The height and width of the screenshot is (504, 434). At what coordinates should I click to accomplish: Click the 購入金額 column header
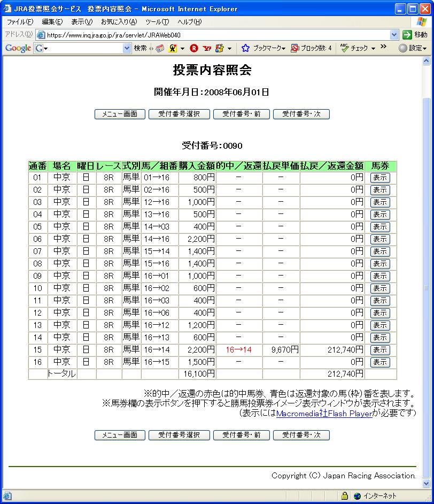point(197,166)
